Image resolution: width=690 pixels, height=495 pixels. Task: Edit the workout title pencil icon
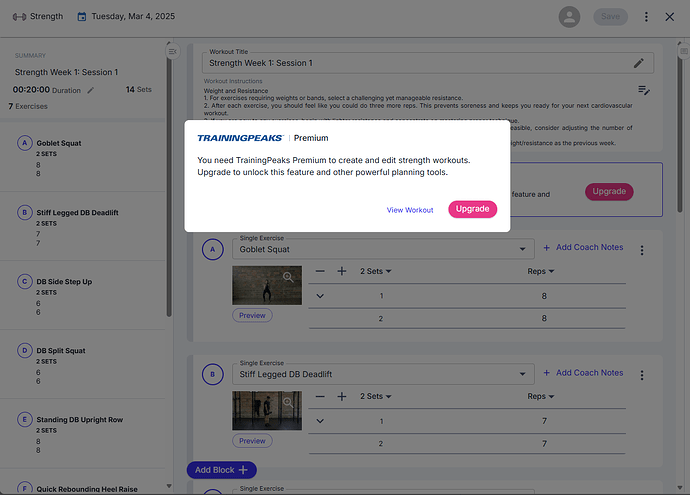click(x=639, y=63)
